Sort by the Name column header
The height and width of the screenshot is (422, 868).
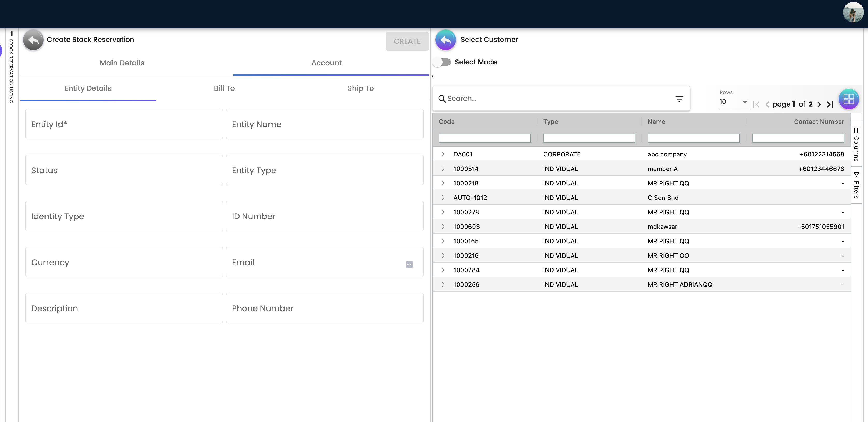[656, 122]
